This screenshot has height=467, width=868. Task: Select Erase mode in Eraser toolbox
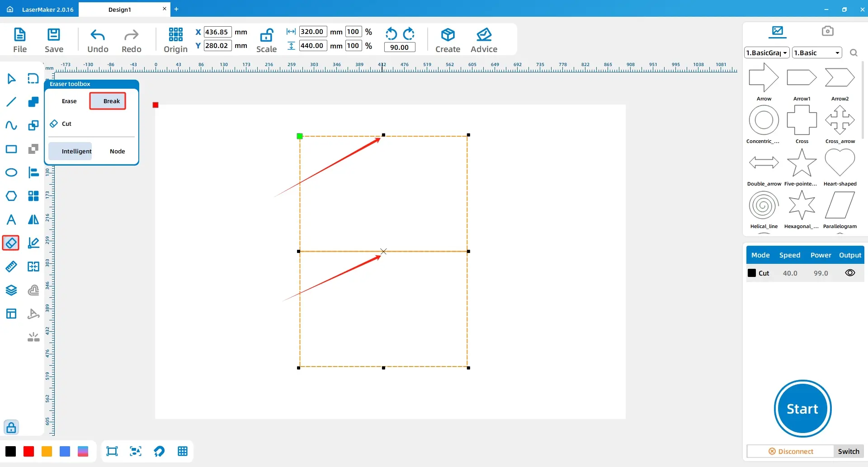point(69,101)
